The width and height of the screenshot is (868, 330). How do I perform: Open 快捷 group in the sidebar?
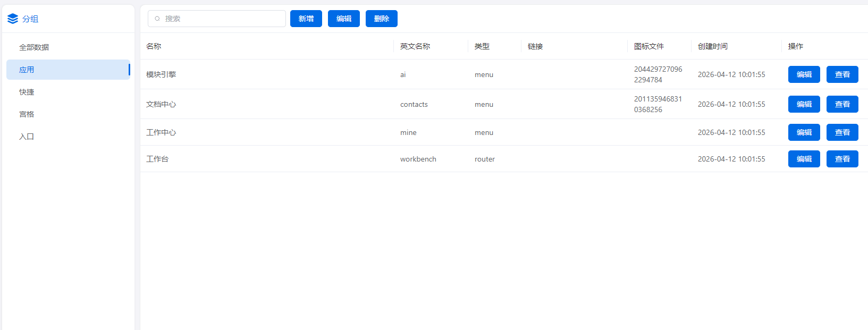point(68,92)
